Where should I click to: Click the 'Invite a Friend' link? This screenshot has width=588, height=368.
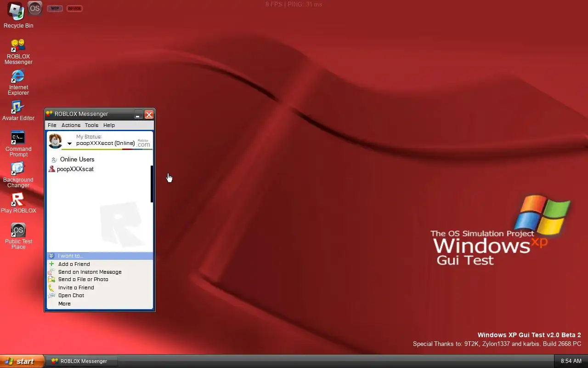76,287
